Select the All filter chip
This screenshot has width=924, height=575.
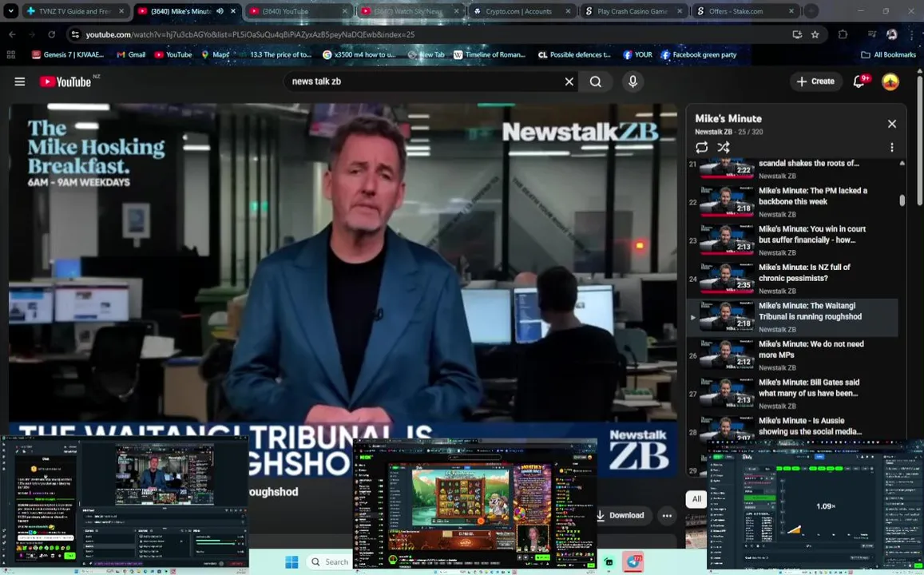click(696, 499)
